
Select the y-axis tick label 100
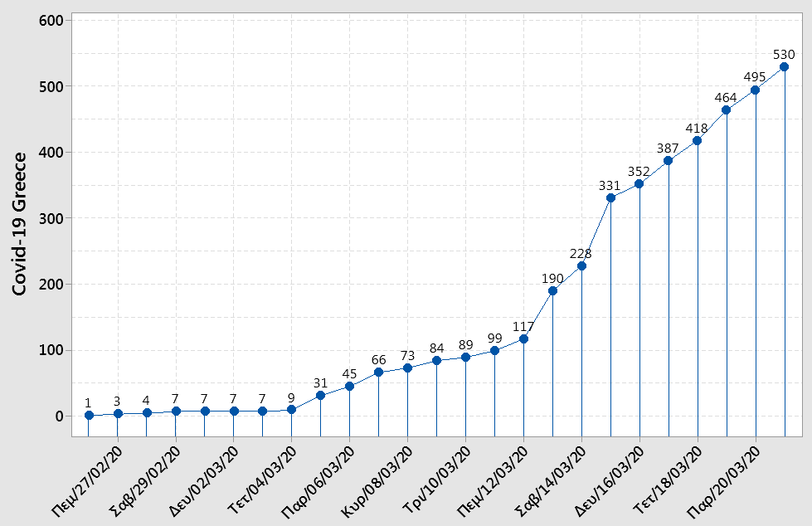(51, 350)
